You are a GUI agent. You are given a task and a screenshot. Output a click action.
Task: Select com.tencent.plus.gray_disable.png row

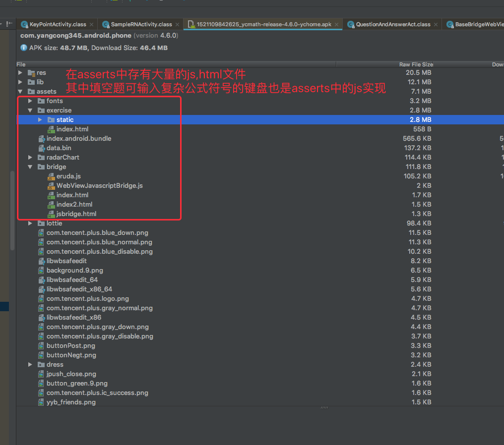pyautogui.click(x=260, y=336)
